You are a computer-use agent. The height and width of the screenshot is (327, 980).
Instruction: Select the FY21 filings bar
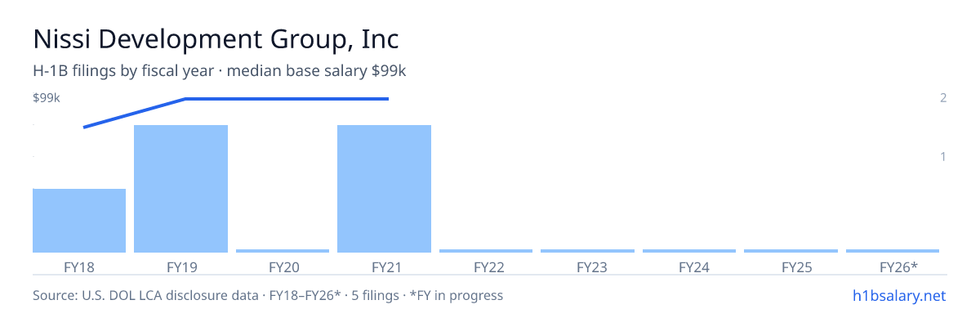coord(384,189)
